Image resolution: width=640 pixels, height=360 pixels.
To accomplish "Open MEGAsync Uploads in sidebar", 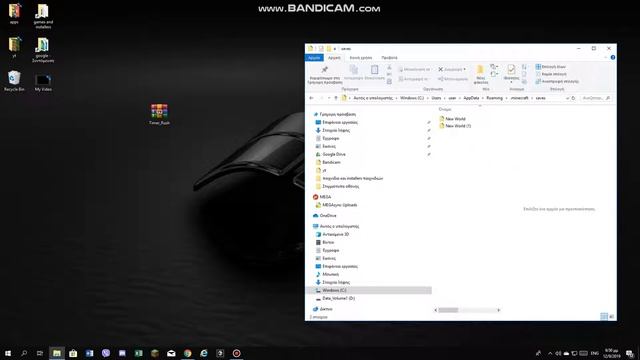I will [x=336, y=205].
